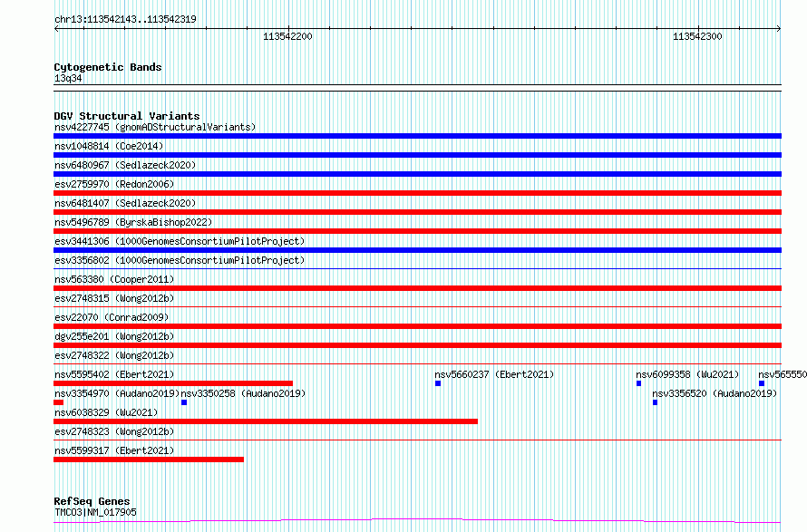
Task: Click the red bar under nsv5595402
Action: tap(173, 383)
